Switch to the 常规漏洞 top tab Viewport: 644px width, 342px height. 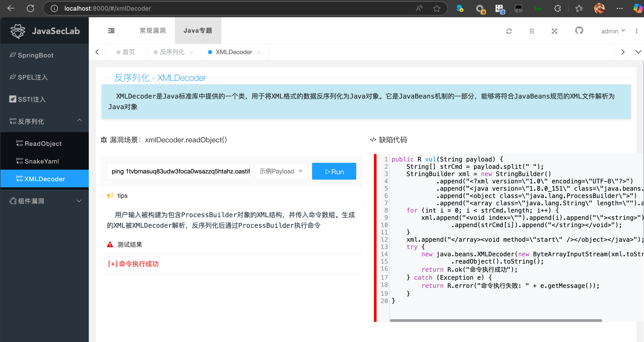153,30
